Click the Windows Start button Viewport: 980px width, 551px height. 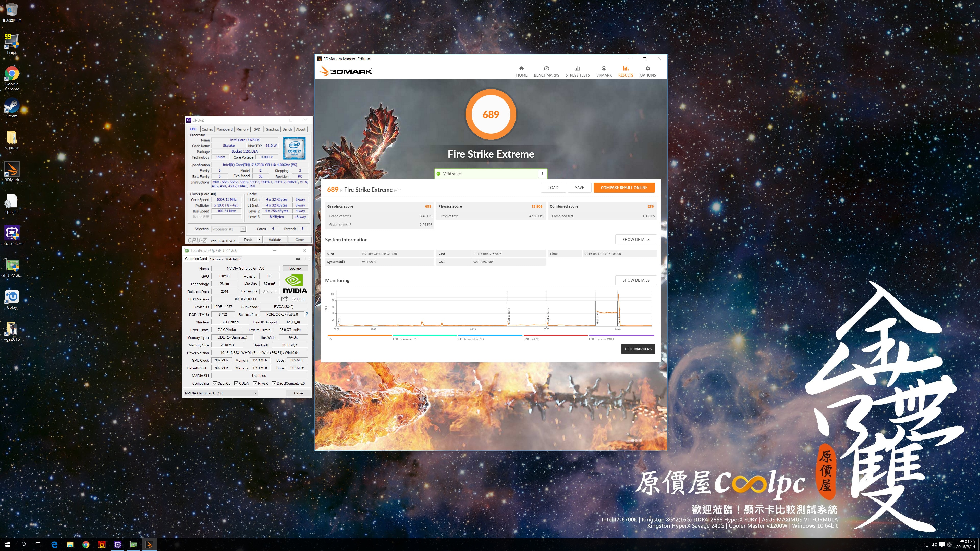coord(8,545)
